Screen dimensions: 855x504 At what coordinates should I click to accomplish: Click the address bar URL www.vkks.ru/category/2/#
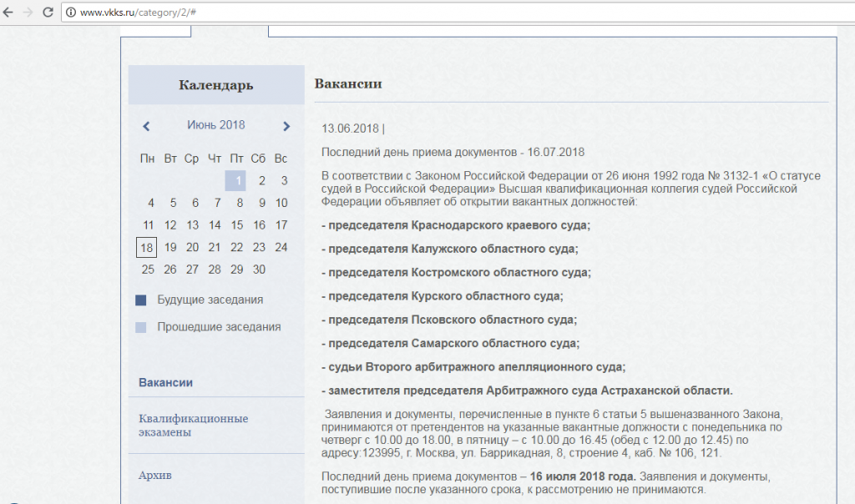pos(138,12)
